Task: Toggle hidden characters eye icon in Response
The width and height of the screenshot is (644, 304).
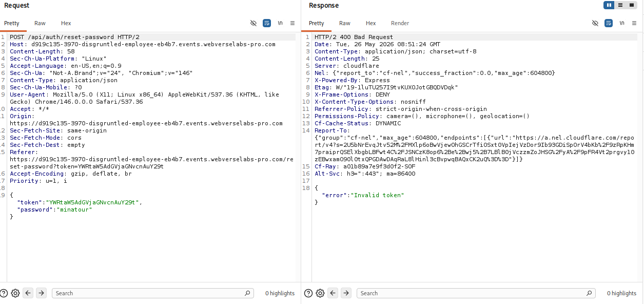Action: (595, 23)
